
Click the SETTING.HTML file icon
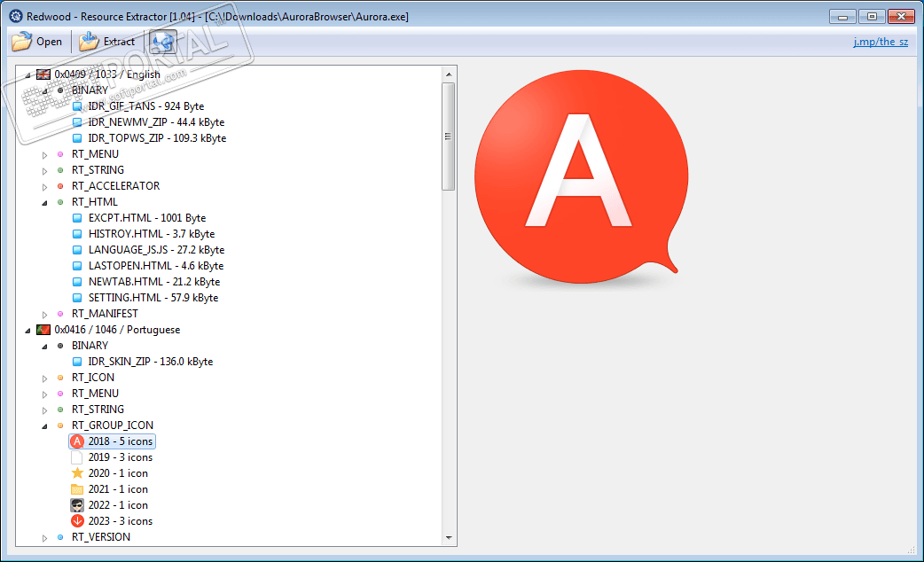click(x=77, y=298)
